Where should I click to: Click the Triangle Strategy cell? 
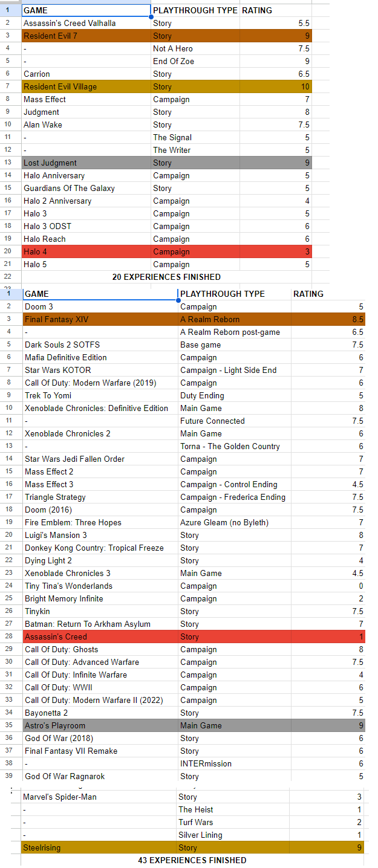100,497
